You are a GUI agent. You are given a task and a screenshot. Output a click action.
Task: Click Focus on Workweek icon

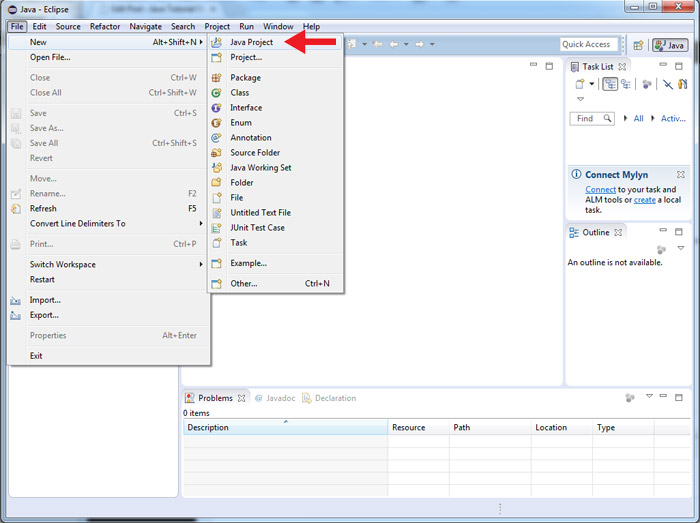[647, 84]
